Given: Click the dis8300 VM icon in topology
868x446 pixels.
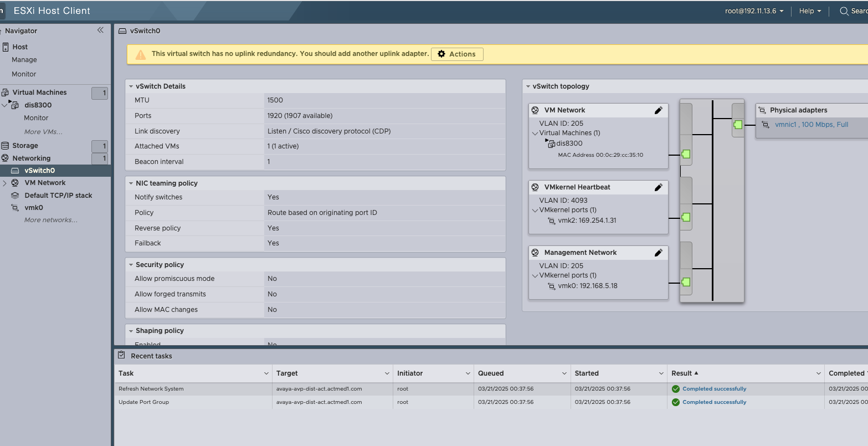Looking at the screenshot, I should [x=551, y=143].
